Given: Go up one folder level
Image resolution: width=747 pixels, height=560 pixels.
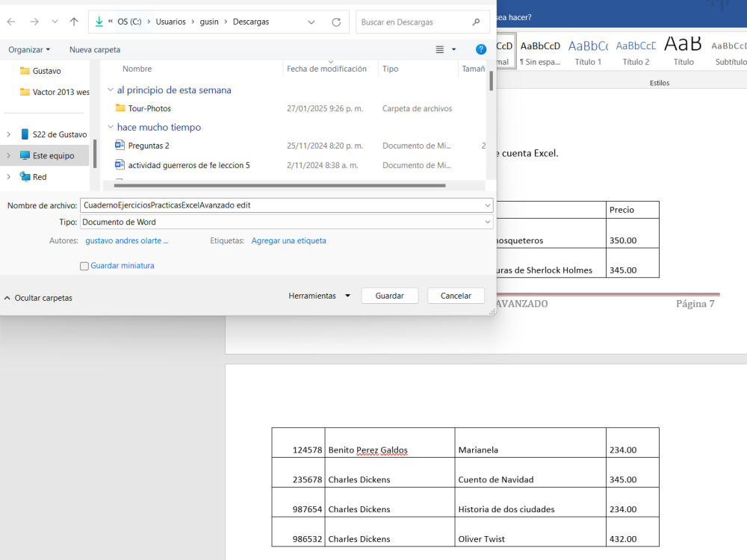Looking at the screenshot, I should coord(74,22).
